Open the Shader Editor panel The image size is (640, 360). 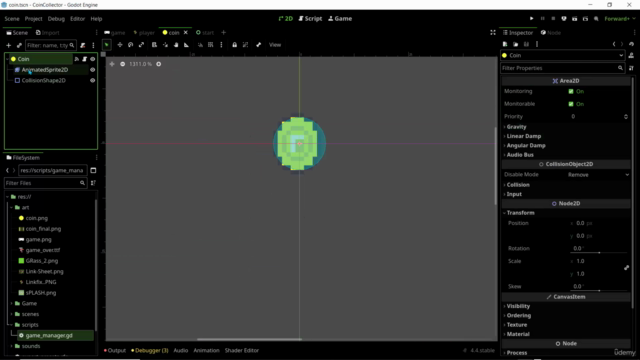(x=242, y=351)
